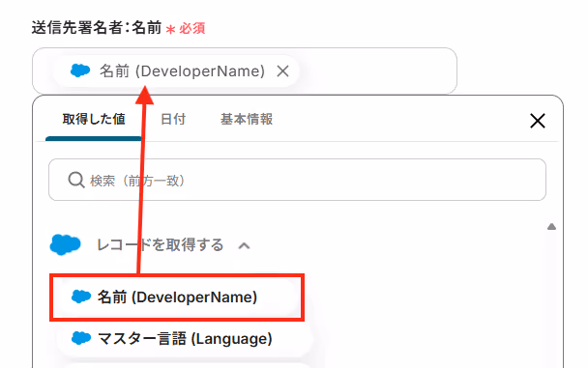The image size is (588, 368).
Task: Click the scrollbar up arrow
Action: pyautogui.click(x=551, y=226)
